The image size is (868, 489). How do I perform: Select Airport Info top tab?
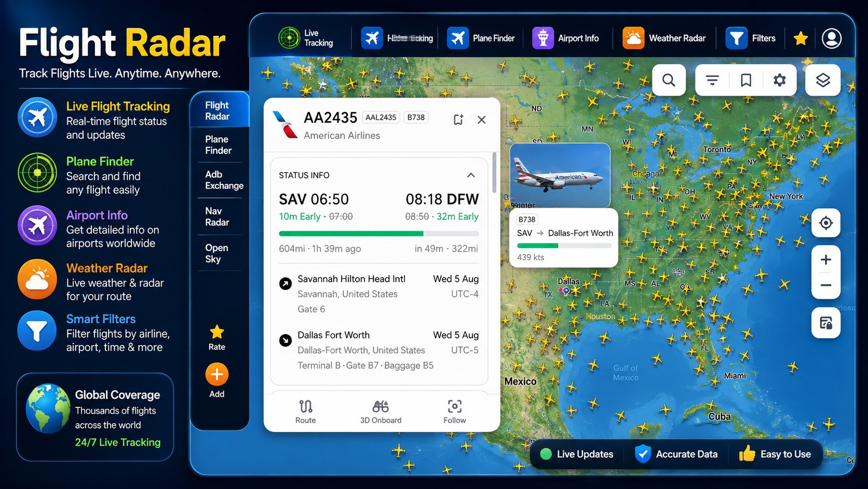pos(566,38)
